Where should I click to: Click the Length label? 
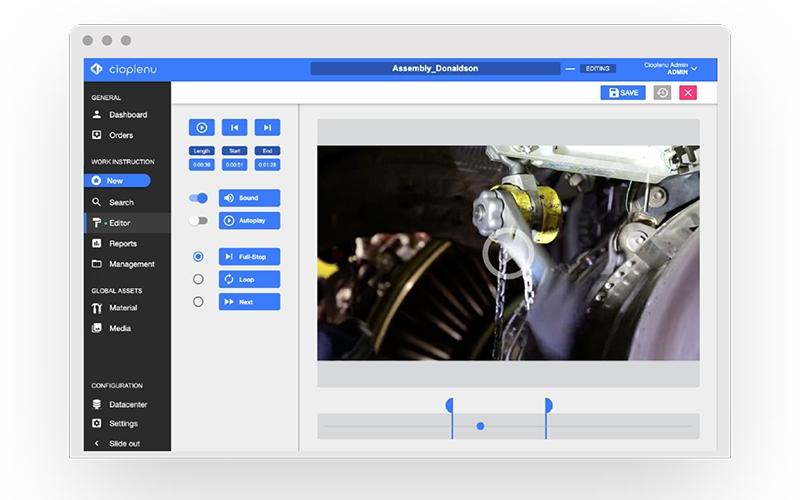[202, 151]
